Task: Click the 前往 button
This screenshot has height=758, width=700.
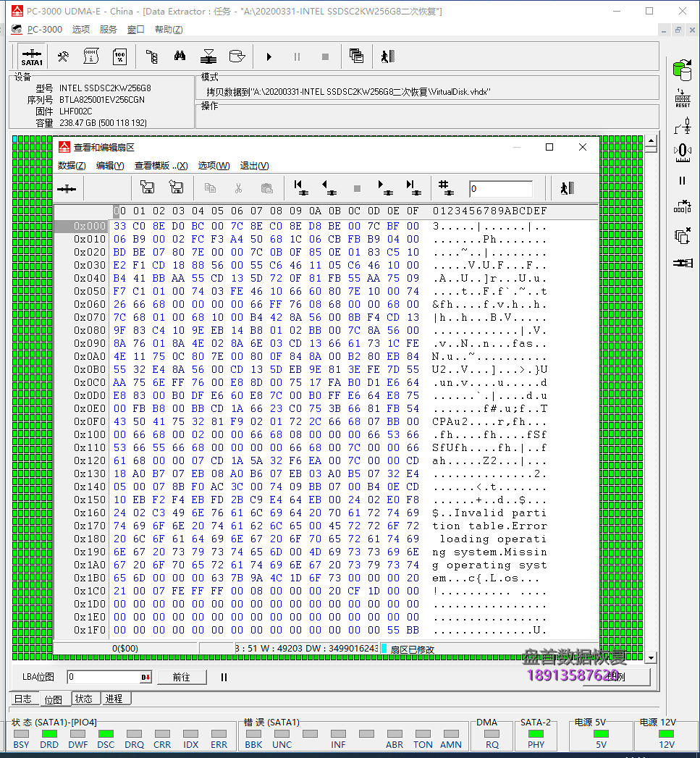Action: pos(182,677)
